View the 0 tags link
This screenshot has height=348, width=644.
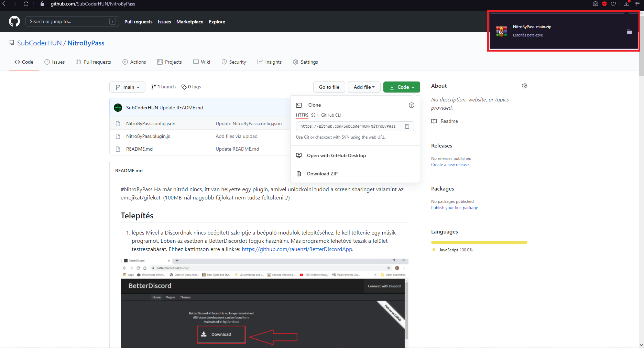(x=191, y=87)
